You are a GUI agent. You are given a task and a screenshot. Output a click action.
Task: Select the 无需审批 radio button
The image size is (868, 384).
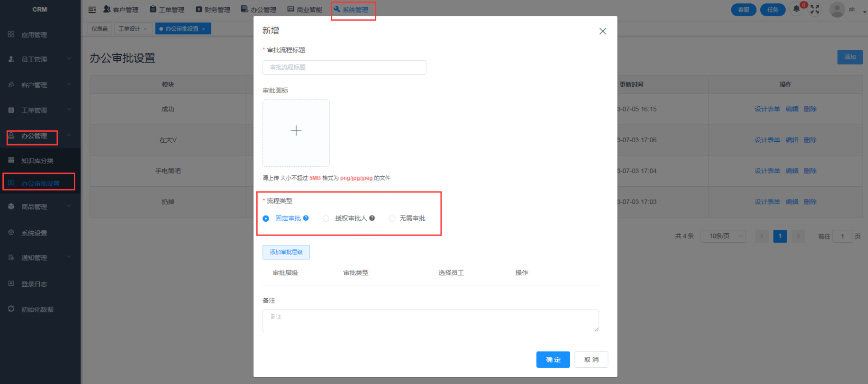(x=392, y=218)
